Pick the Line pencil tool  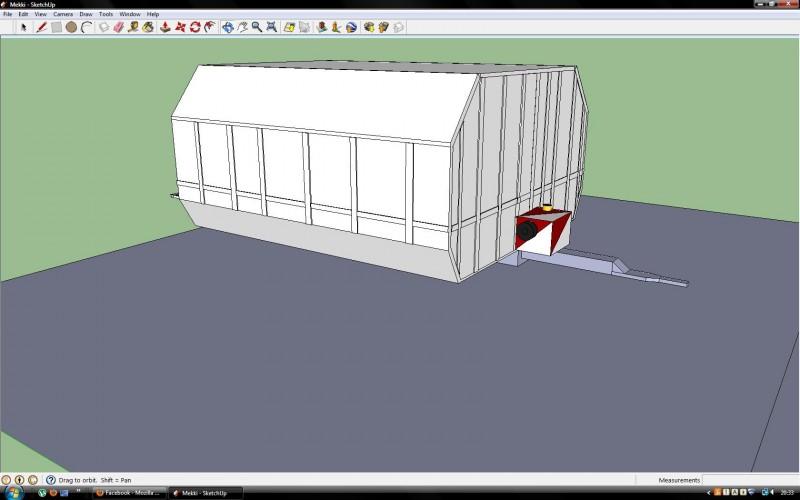(x=42, y=27)
